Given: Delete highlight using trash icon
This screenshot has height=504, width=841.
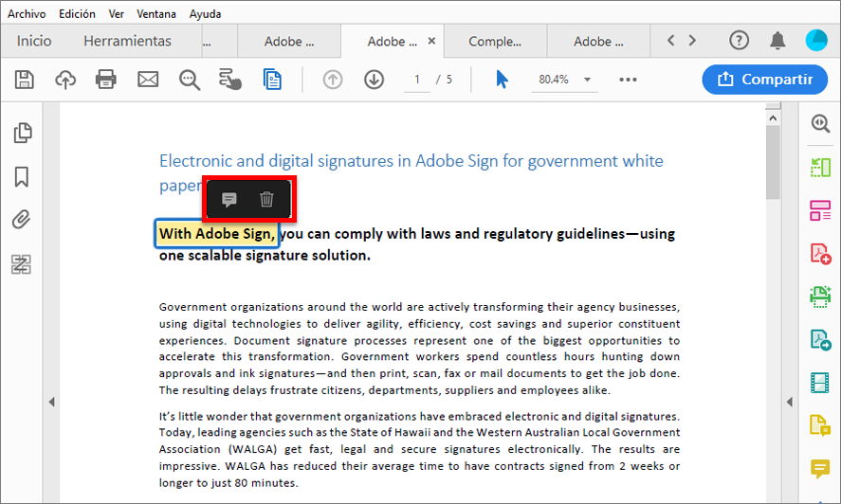Looking at the screenshot, I should [x=266, y=199].
